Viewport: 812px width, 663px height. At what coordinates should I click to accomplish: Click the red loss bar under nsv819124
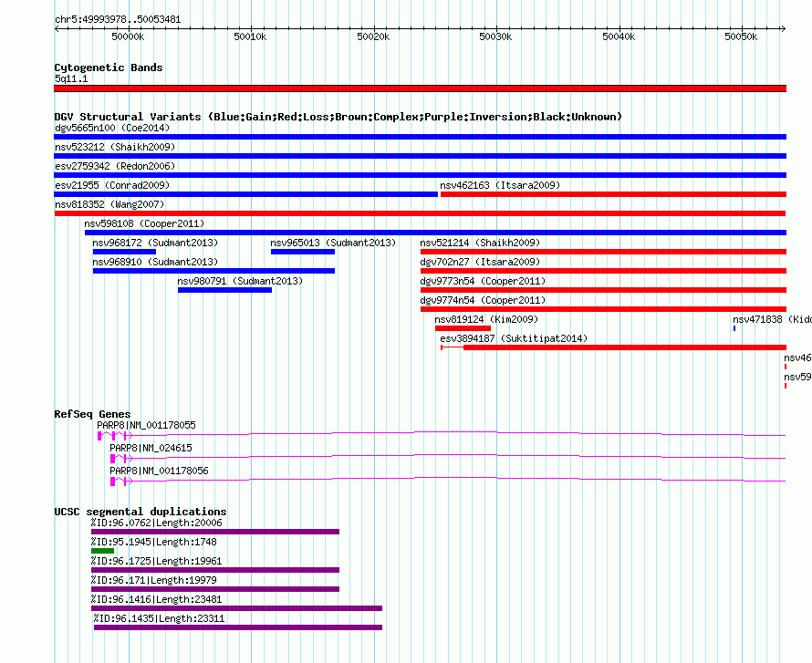tap(463, 328)
